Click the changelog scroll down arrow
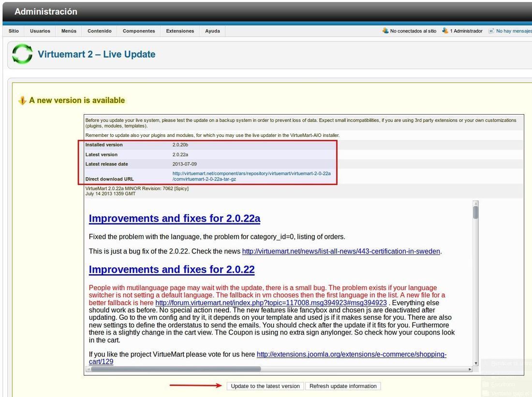The height and width of the screenshot is (397, 532). pos(476,363)
